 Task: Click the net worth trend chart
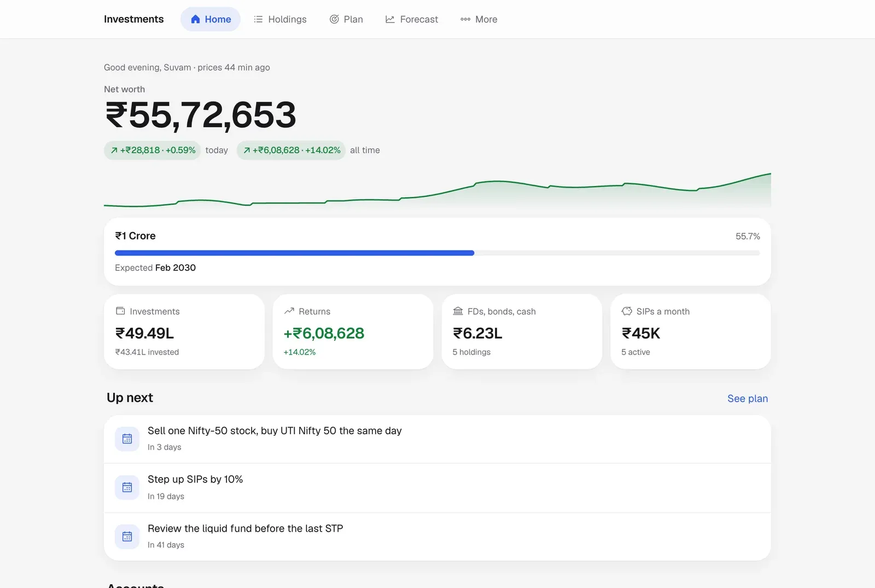click(437, 190)
